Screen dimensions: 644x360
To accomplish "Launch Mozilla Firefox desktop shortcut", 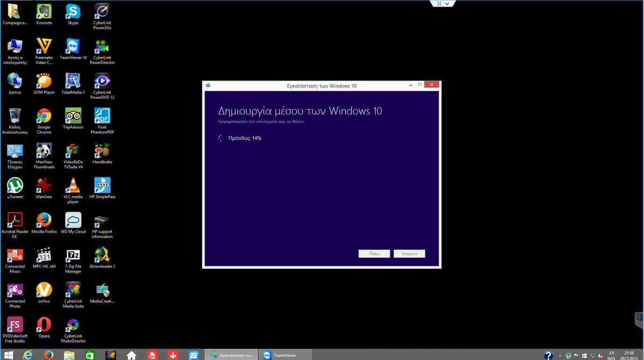I will [44, 223].
